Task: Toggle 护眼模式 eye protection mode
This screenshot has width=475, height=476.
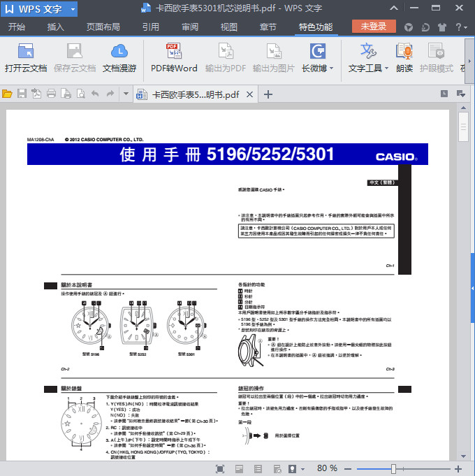Action: pos(437,58)
